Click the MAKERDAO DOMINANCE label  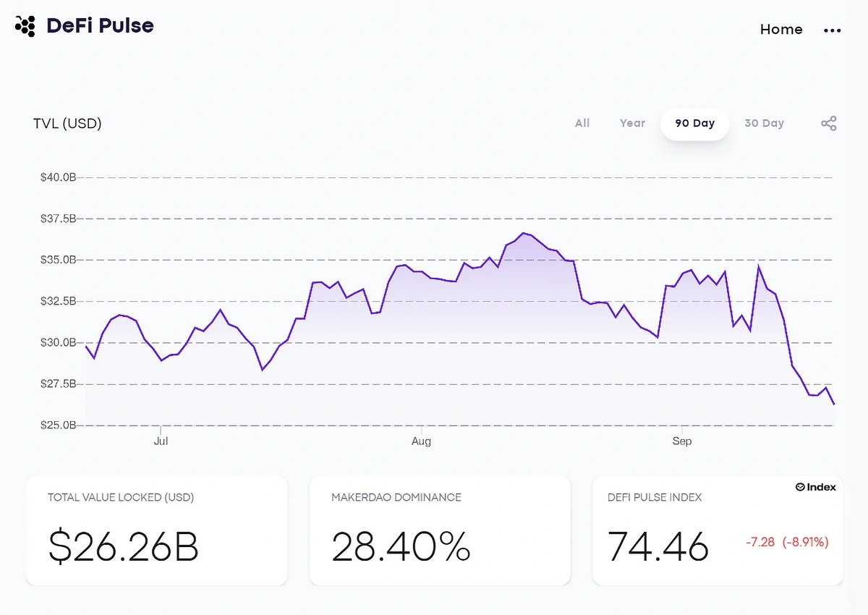pos(396,497)
